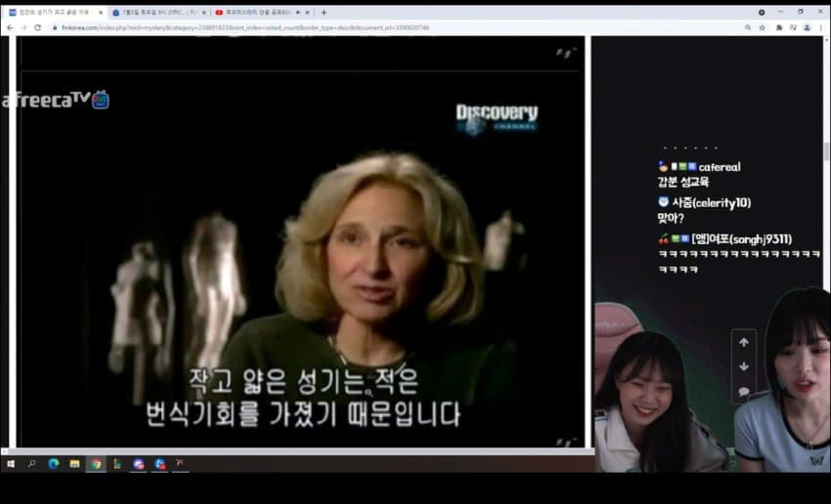Close the first browser tab
Image resolution: width=831 pixels, height=504 pixels.
pyautogui.click(x=101, y=12)
